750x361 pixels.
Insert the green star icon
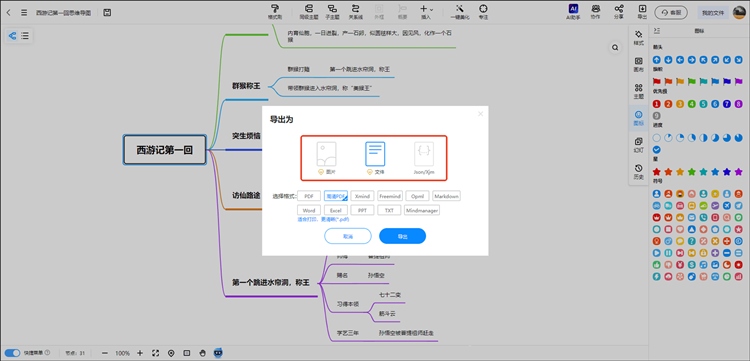click(x=692, y=172)
